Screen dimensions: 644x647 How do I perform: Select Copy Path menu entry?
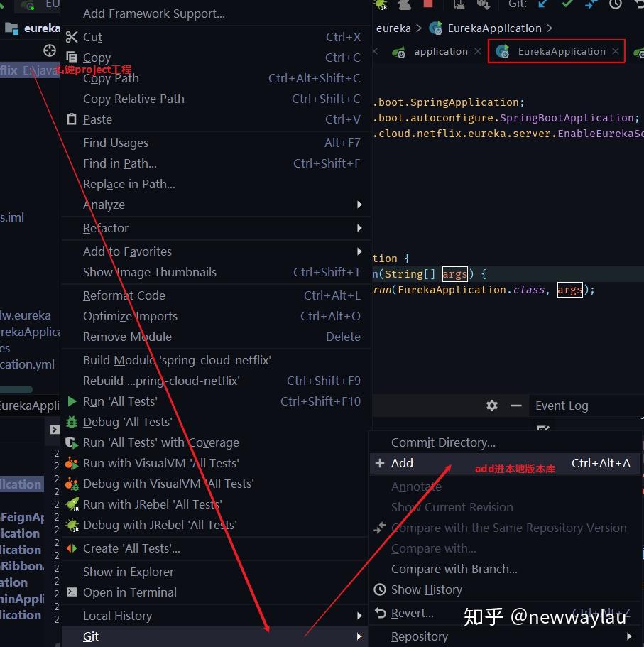point(216,78)
